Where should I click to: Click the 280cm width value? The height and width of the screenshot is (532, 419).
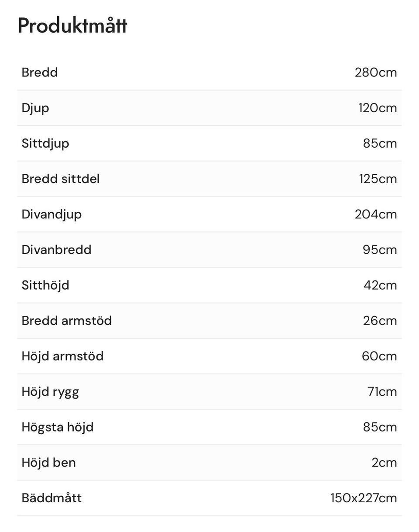tap(376, 73)
